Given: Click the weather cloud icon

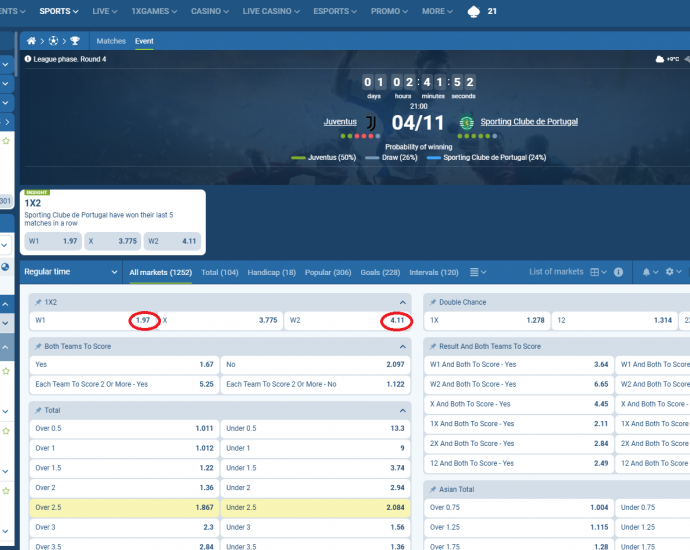Looking at the screenshot, I should click(660, 59).
